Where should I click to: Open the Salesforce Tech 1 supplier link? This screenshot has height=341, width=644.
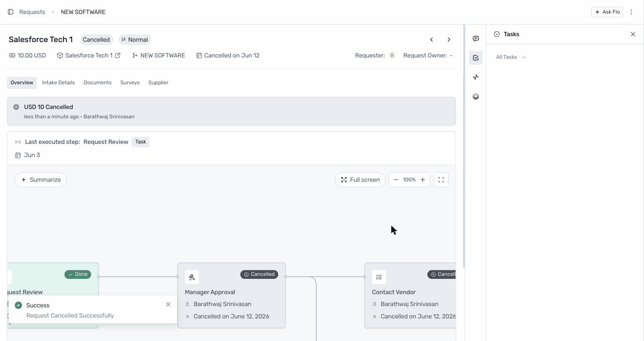pyautogui.click(x=89, y=55)
